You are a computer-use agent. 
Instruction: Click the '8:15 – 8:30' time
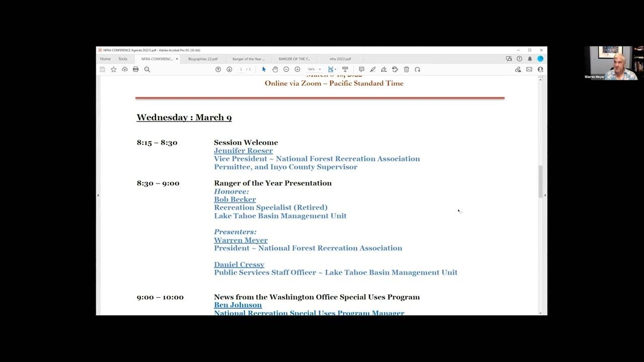click(157, 143)
